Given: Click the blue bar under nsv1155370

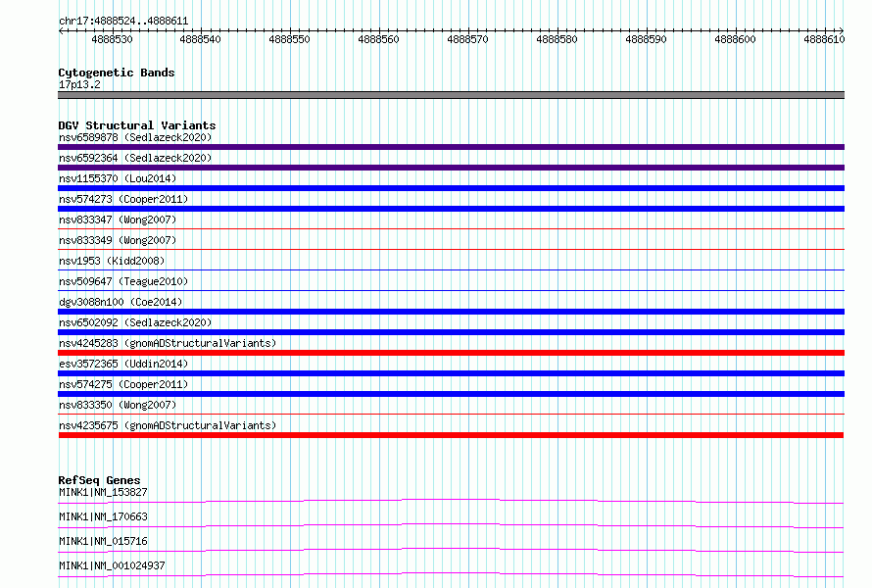Looking at the screenshot, I should [451, 188].
